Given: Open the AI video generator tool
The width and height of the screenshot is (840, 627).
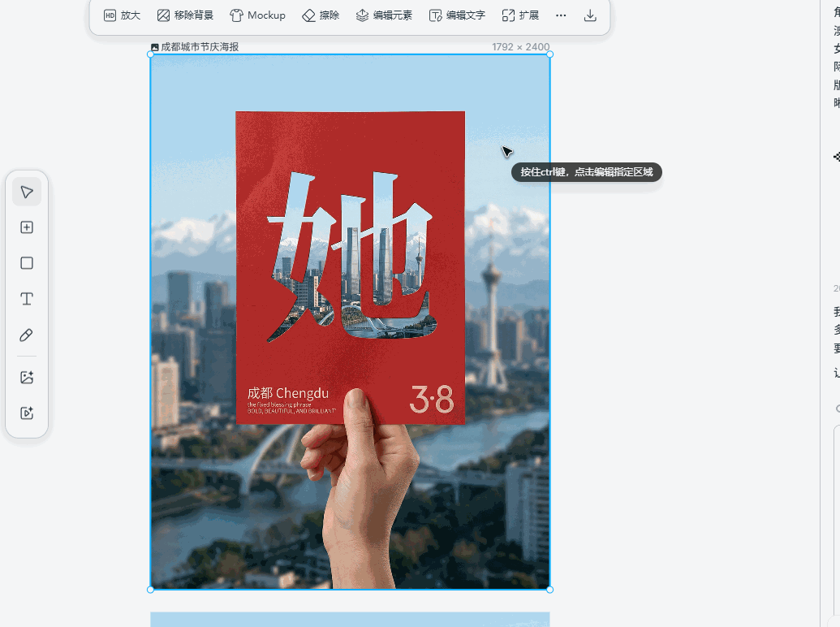Looking at the screenshot, I should click(x=27, y=413).
